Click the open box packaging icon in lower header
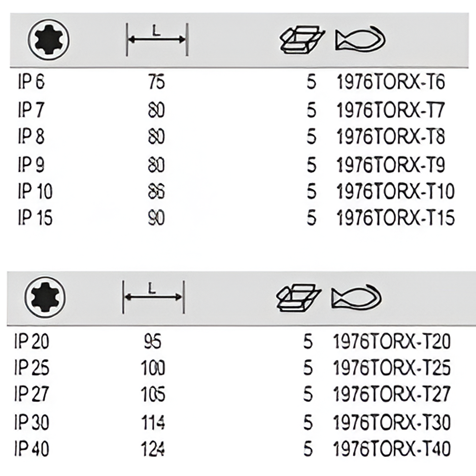476x476 pixels. click(x=298, y=297)
